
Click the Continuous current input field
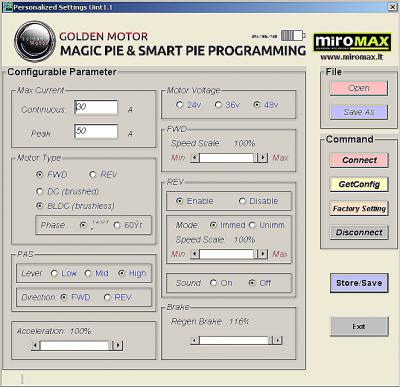pyautogui.click(x=96, y=107)
